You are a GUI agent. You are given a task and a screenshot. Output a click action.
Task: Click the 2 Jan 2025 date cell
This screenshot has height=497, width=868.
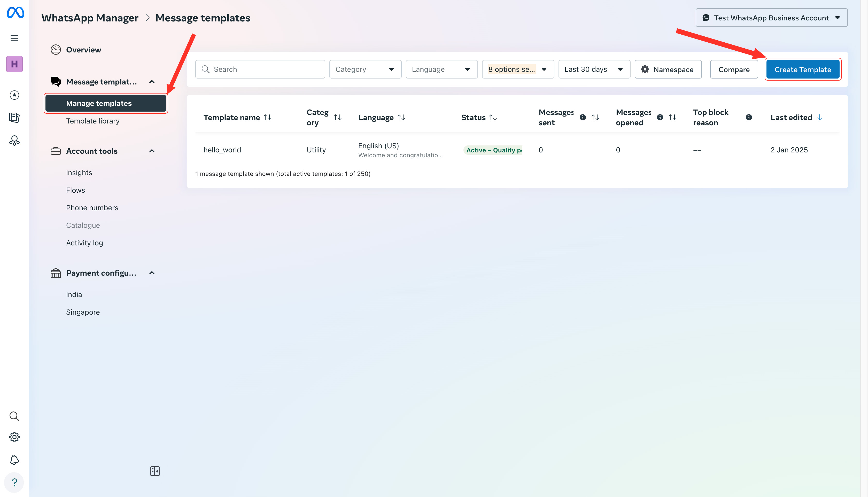[x=789, y=150]
